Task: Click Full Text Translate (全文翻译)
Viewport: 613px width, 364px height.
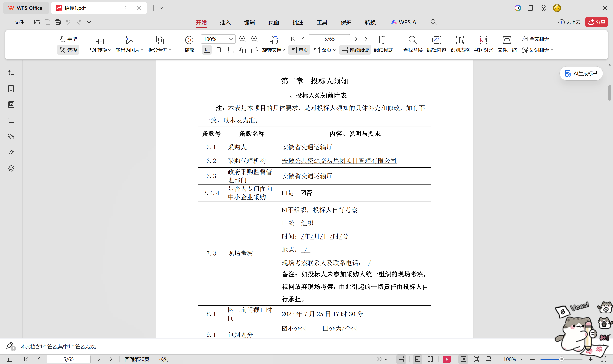Action: click(x=536, y=39)
